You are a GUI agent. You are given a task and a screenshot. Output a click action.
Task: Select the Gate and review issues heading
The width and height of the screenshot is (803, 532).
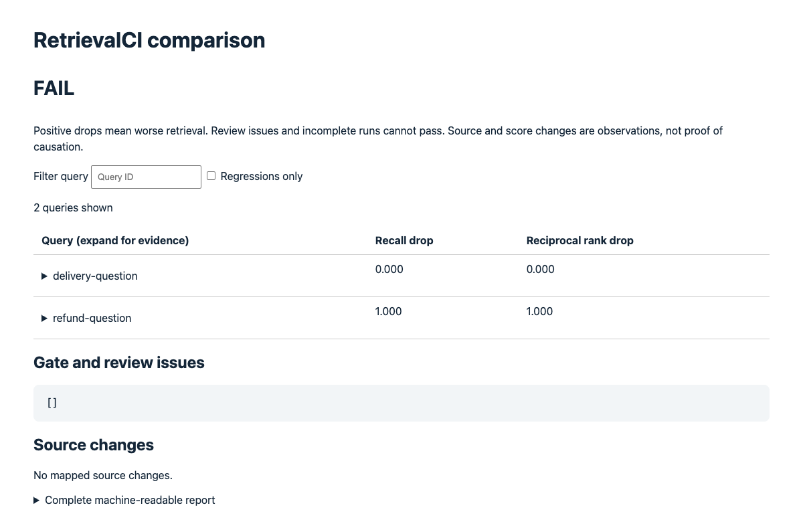coord(119,363)
